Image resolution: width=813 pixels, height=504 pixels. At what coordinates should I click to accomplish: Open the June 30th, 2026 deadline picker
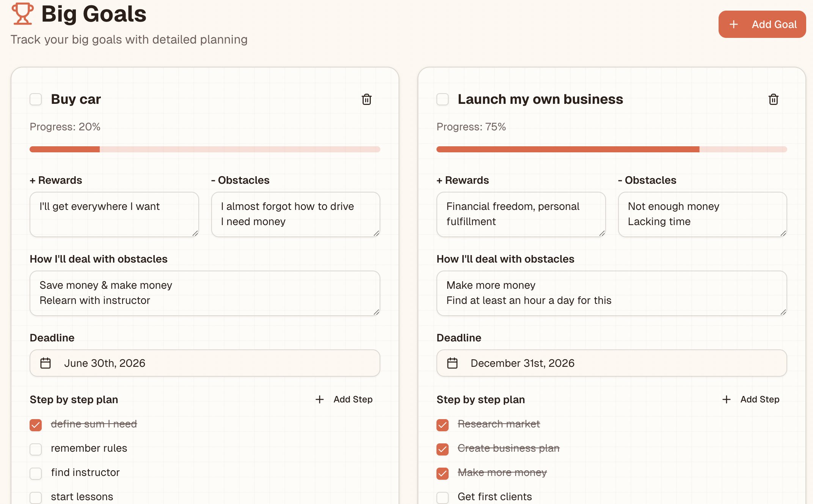[x=205, y=363]
